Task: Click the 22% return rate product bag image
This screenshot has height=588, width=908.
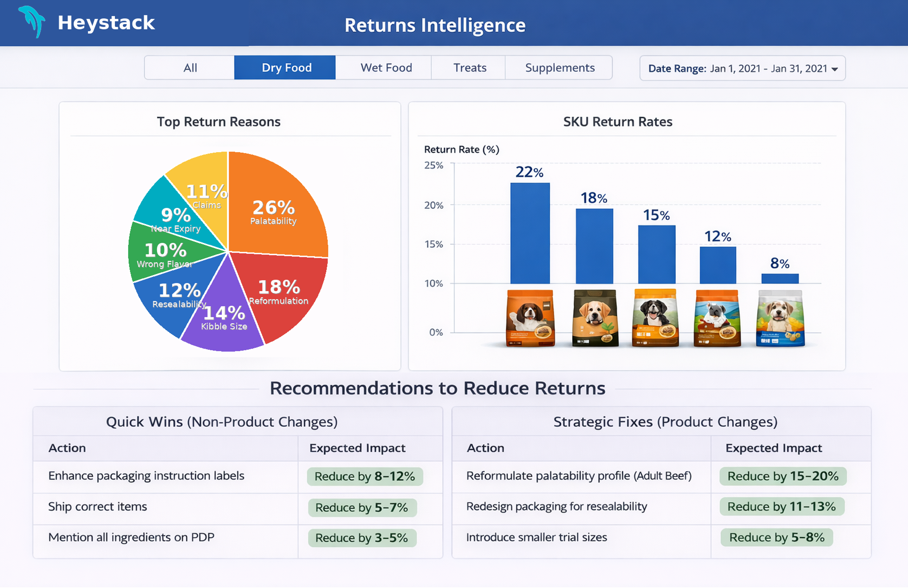Action: coord(530,318)
